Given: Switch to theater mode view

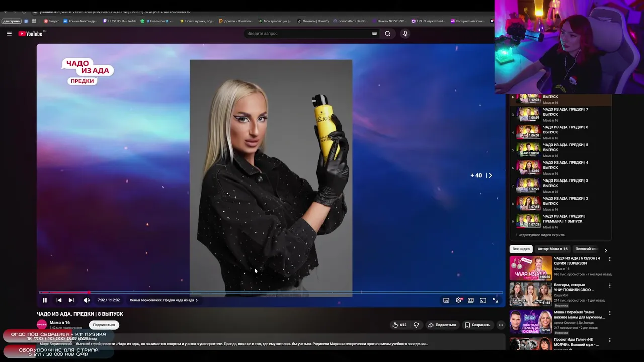Looking at the screenshot, I should point(471,300).
